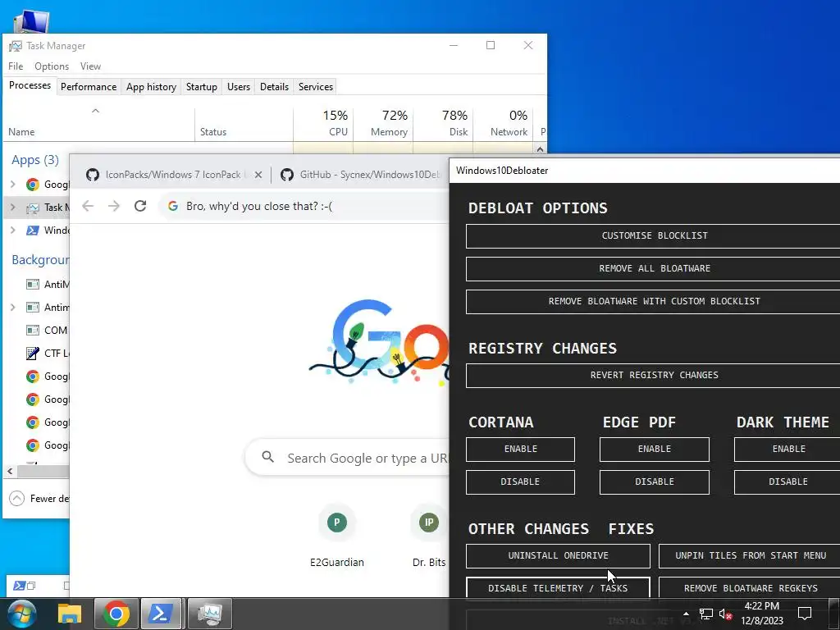840x630 pixels.
Task: Click Uninstall OneDrive button
Action: pos(558,556)
